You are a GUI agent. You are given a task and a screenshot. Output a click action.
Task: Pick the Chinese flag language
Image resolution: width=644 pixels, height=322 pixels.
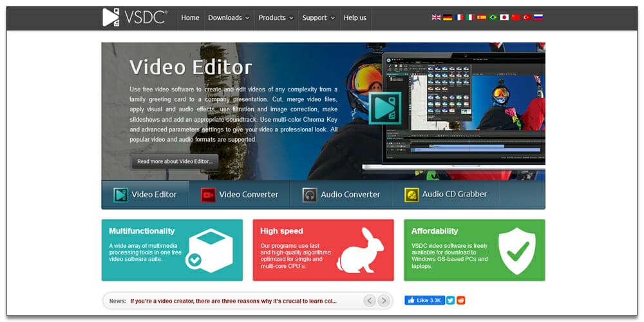point(516,17)
